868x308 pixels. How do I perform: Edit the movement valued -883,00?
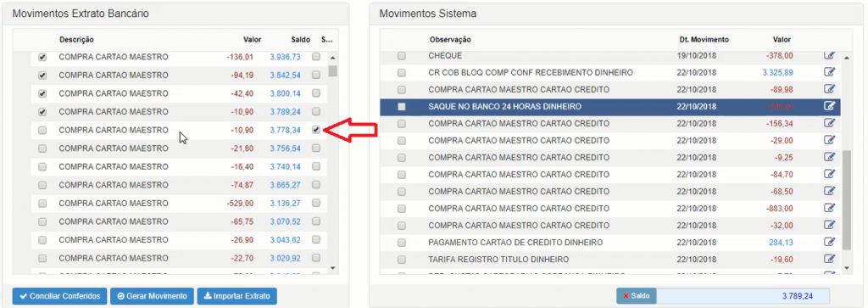coord(829,208)
